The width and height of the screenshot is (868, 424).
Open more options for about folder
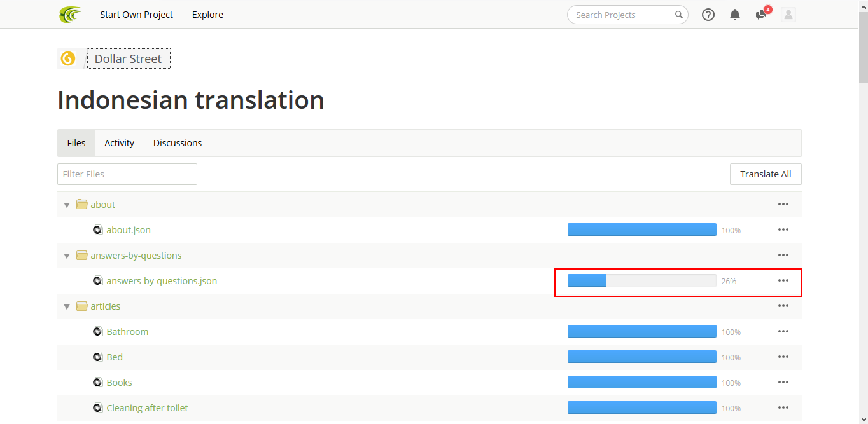pyautogui.click(x=783, y=205)
